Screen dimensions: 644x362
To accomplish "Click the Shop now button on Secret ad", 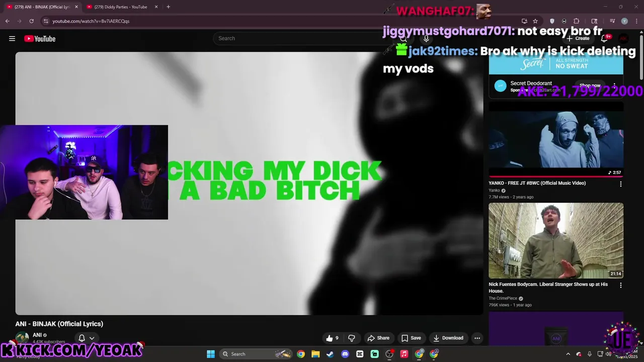I will [x=590, y=85].
